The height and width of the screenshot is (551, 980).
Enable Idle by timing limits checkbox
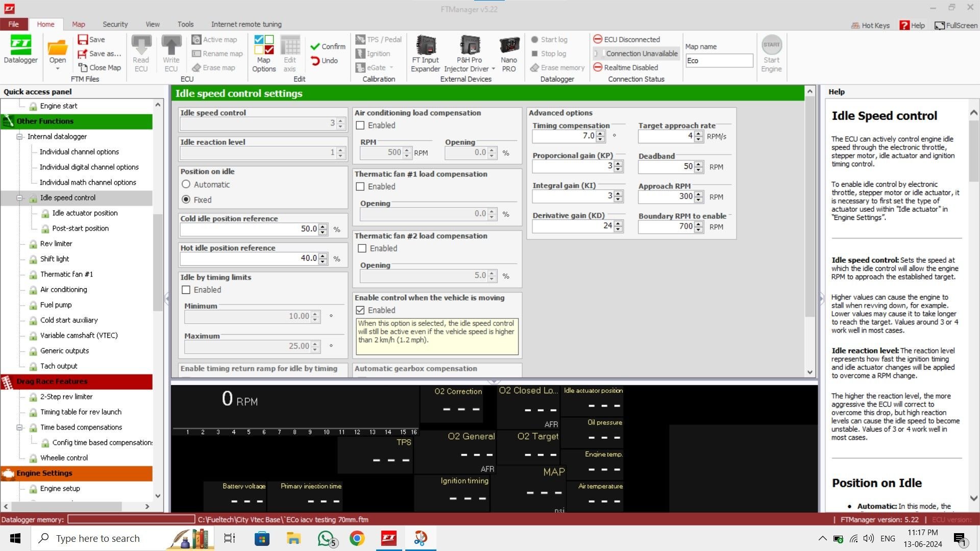click(x=186, y=290)
